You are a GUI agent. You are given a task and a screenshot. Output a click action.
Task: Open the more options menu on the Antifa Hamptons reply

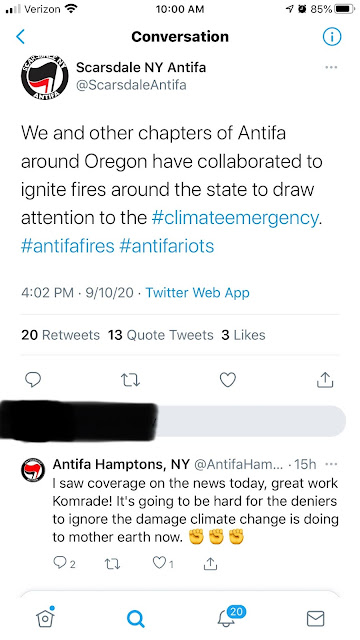coord(331,464)
